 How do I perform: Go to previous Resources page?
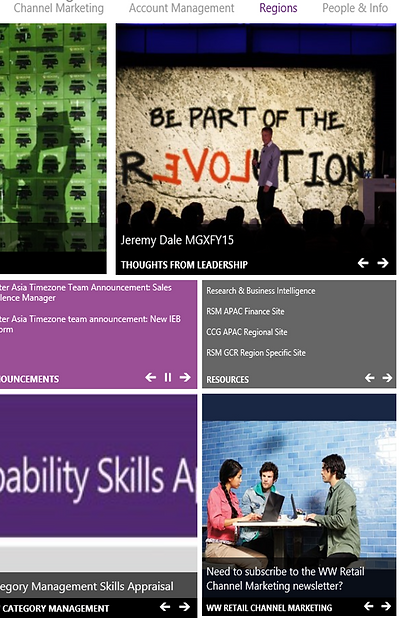point(369,378)
